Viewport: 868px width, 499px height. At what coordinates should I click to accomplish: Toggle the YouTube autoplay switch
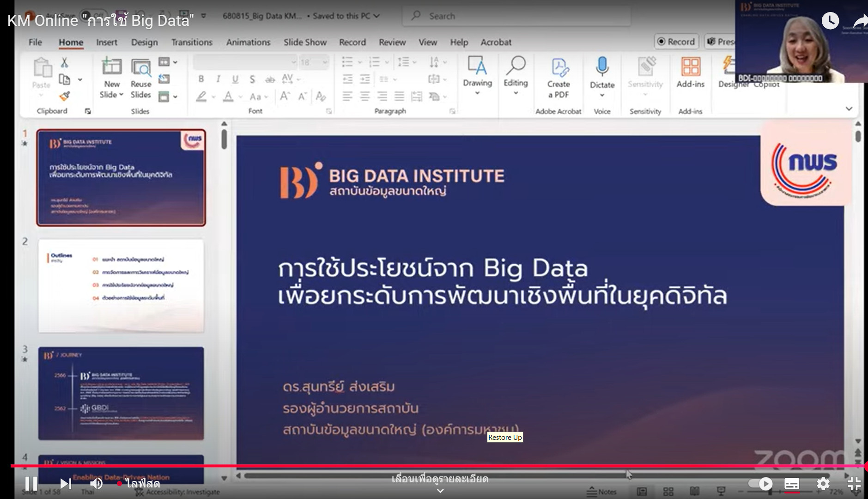tap(760, 484)
